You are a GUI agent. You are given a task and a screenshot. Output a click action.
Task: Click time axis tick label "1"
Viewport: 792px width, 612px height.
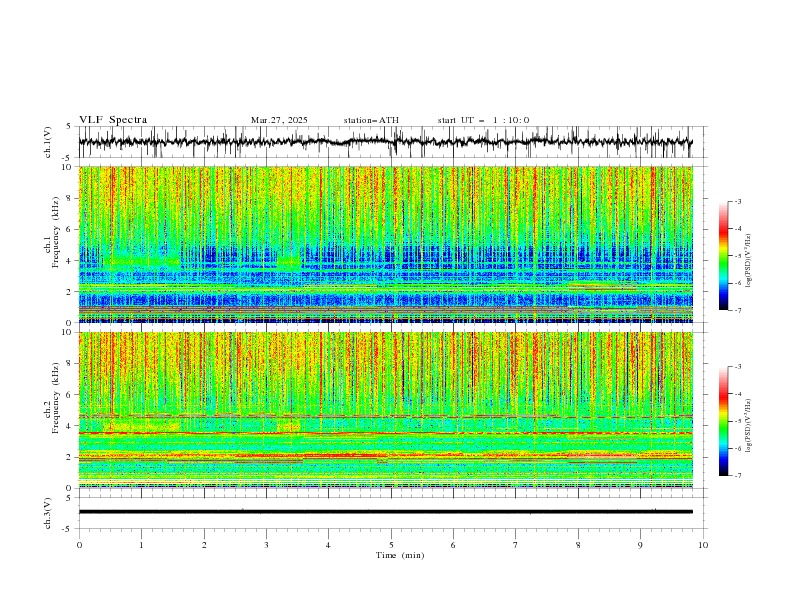pyautogui.click(x=141, y=545)
